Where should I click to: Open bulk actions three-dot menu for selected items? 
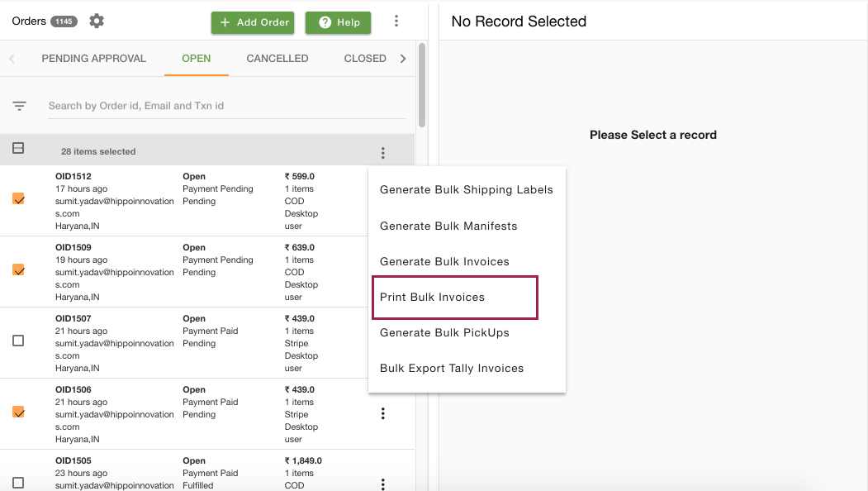[x=383, y=153]
